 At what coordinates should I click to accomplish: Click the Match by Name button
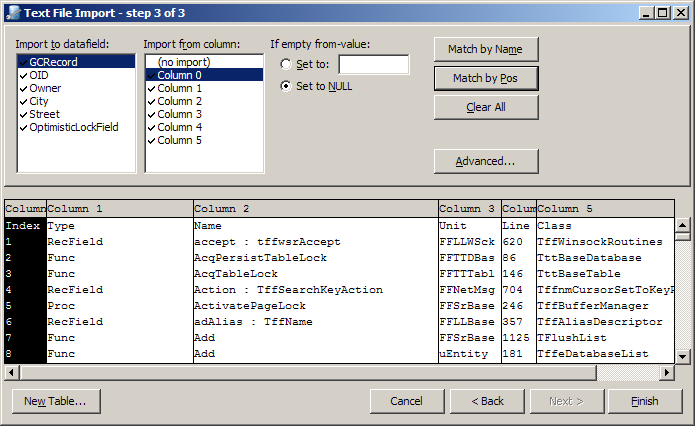click(486, 49)
